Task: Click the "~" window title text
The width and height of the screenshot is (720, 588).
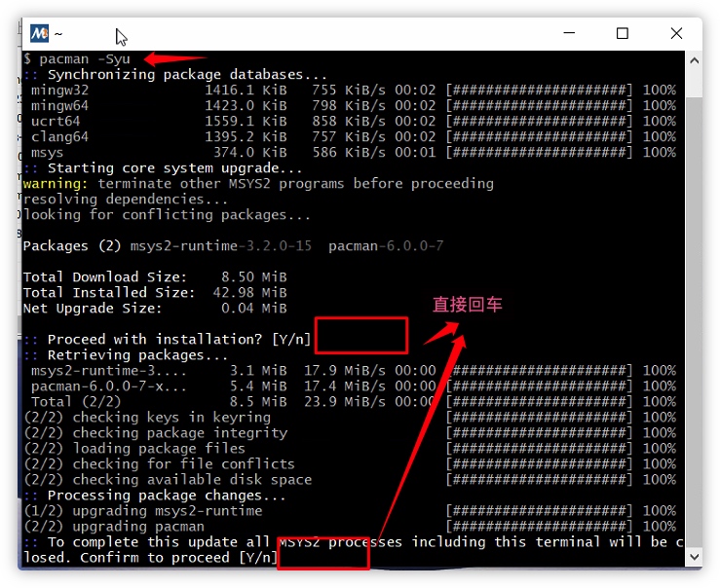Action: coord(58,34)
